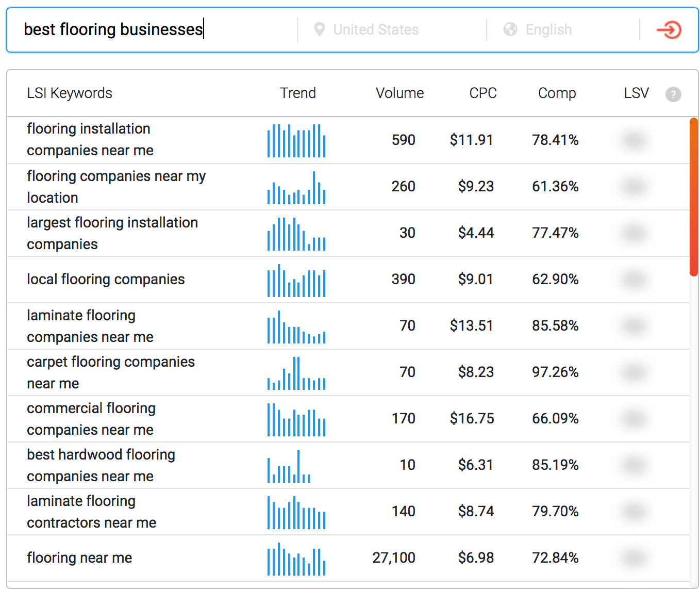Select commercial flooring companies near me keyword

pyautogui.click(x=91, y=419)
